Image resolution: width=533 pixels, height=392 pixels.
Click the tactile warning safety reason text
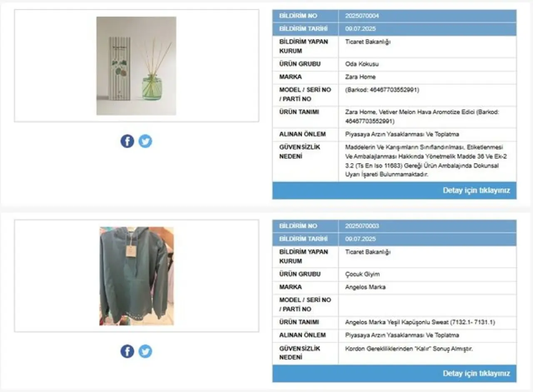(x=426, y=161)
